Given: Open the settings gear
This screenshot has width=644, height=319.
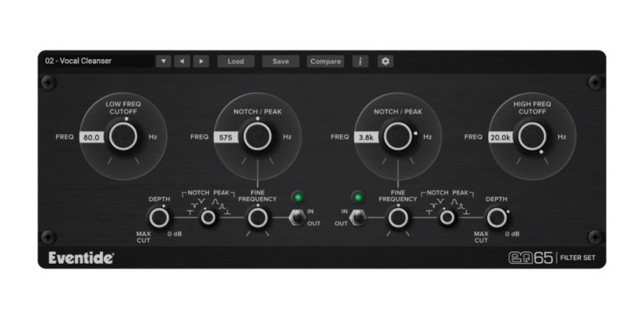Looking at the screenshot, I should coord(385,62).
